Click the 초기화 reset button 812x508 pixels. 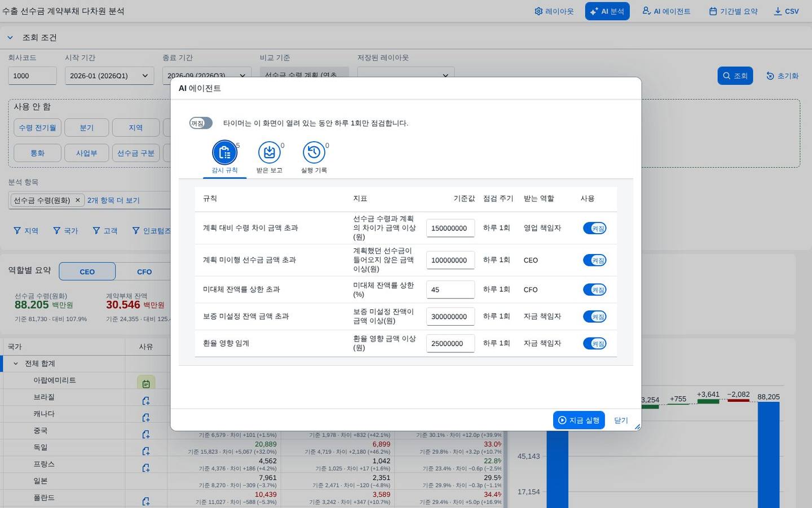point(782,76)
